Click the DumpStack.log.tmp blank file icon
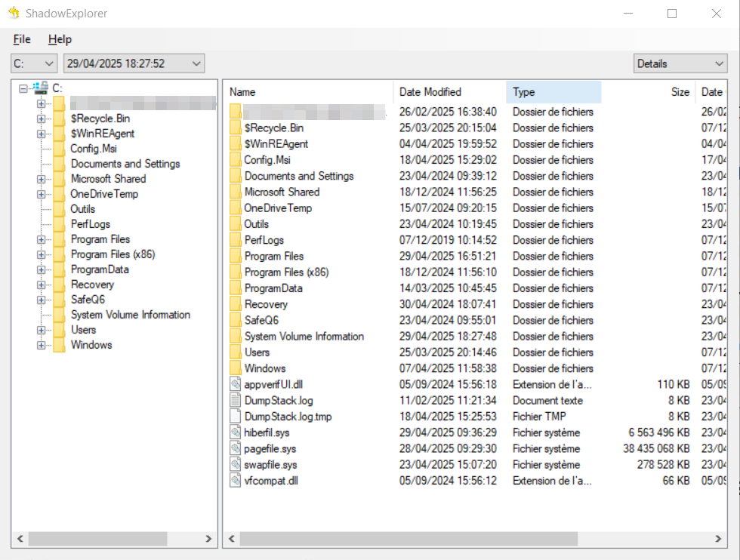 [235, 416]
